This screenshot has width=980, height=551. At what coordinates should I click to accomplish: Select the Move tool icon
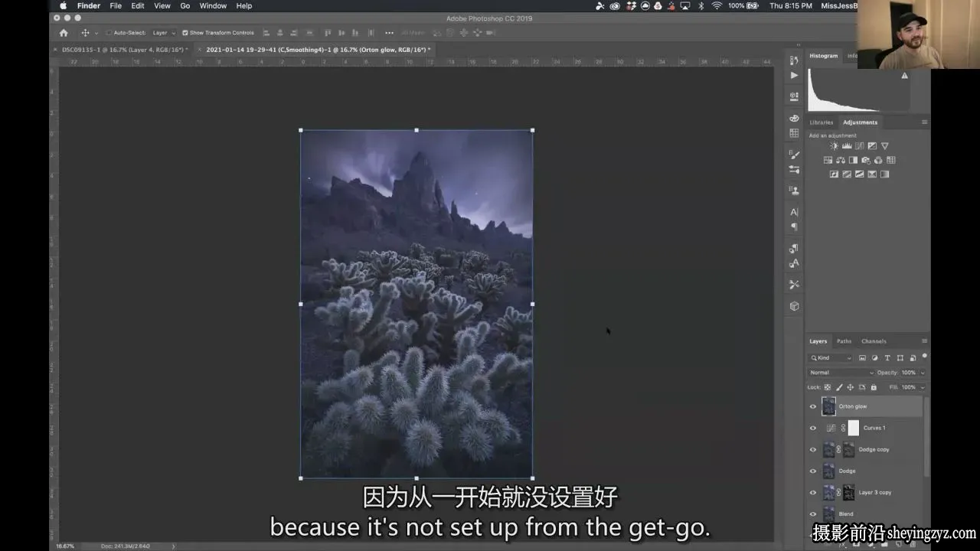85,33
